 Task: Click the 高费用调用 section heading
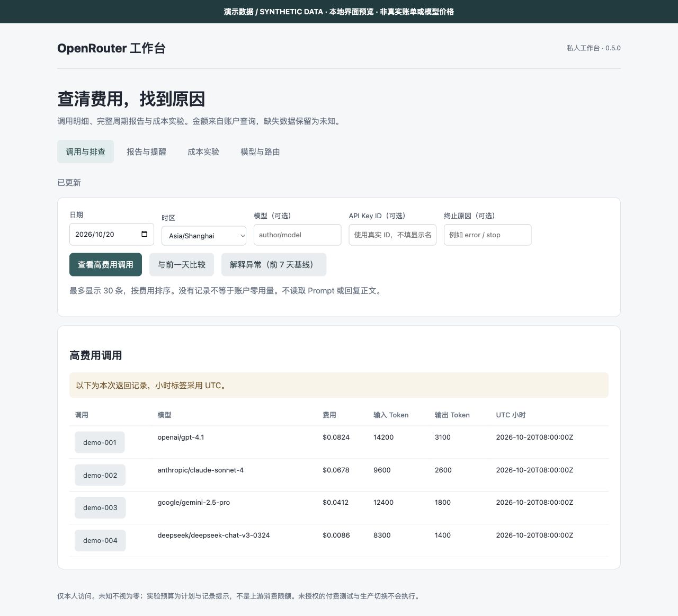(96, 355)
